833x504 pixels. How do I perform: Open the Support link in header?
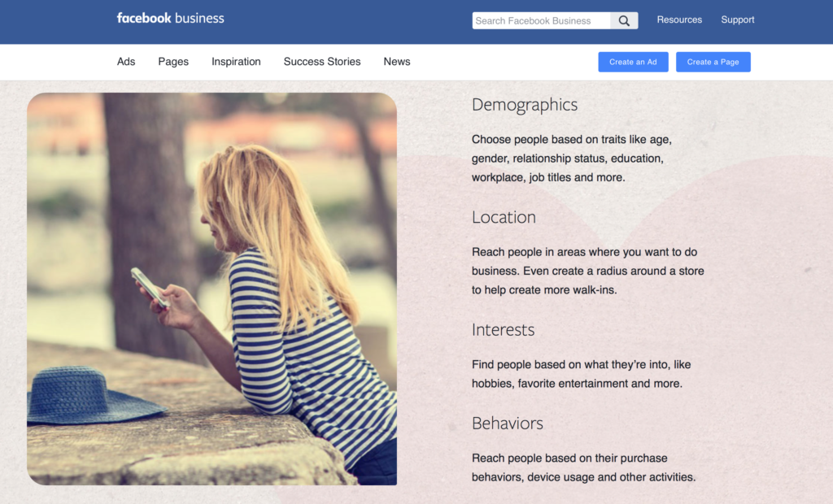pos(737,20)
